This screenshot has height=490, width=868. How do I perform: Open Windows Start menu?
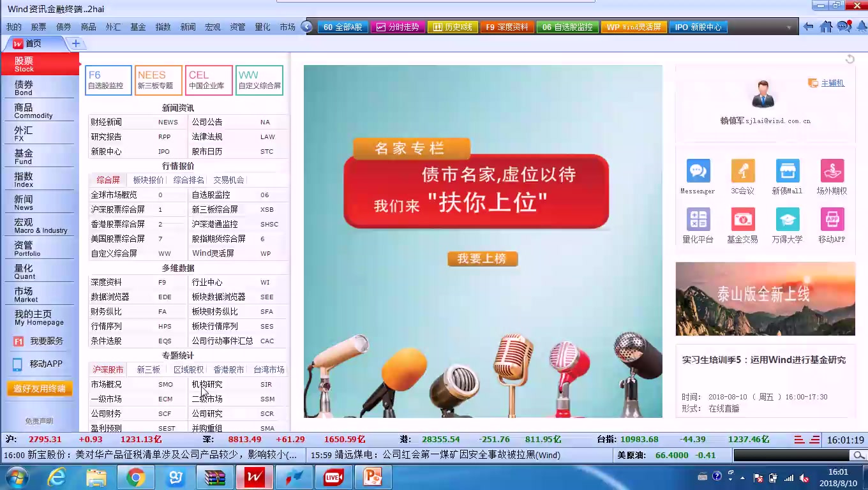tap(17, 477)
